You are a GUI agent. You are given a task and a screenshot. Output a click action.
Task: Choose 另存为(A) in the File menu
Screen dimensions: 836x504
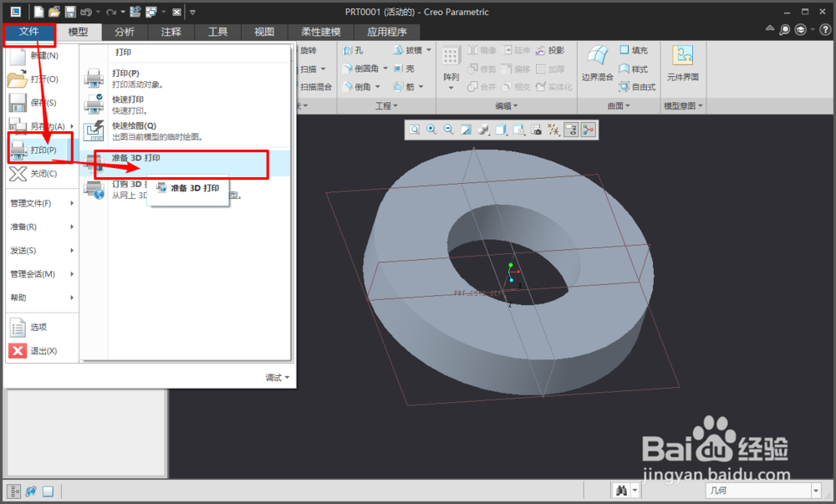[x=40, y=126]
